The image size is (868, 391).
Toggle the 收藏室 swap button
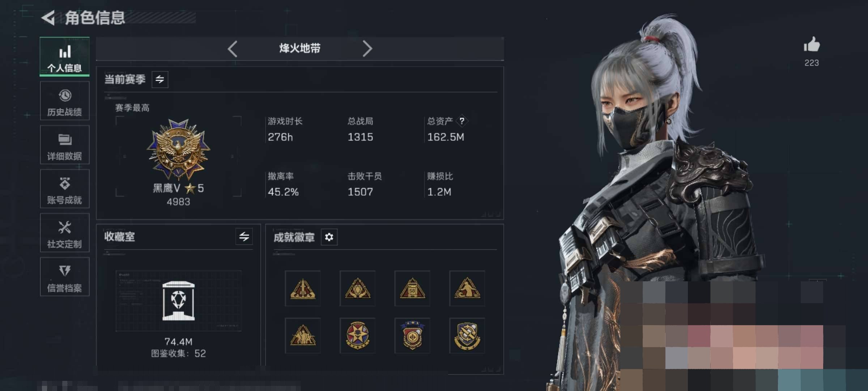pyautogui.click(x=244, y=237)
